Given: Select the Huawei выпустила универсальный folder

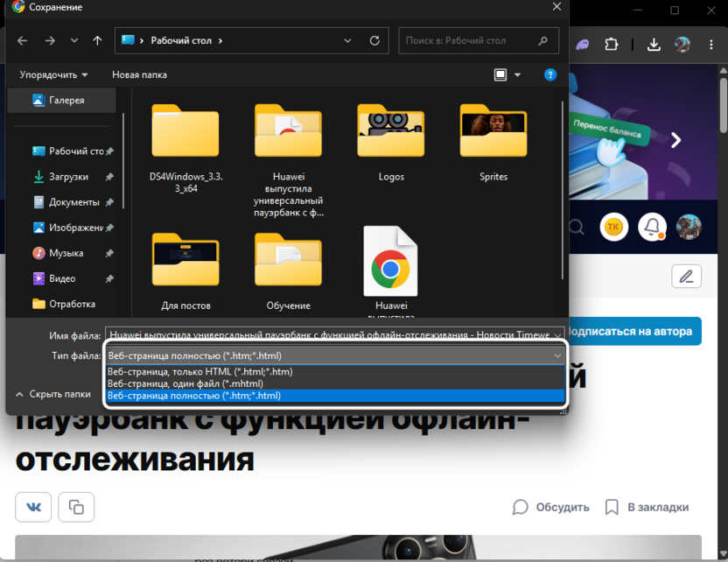Looking at the screenshot, I should point(289,160).
